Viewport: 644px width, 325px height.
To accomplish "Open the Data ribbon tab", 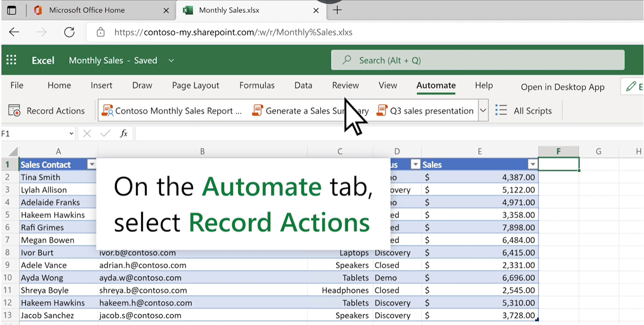I will (303, 86).
